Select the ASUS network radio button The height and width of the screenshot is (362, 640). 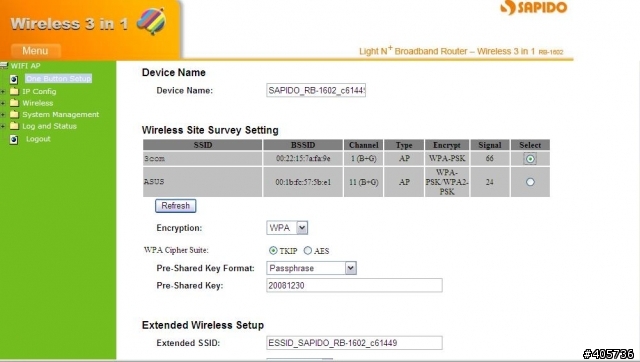point(530,182)
